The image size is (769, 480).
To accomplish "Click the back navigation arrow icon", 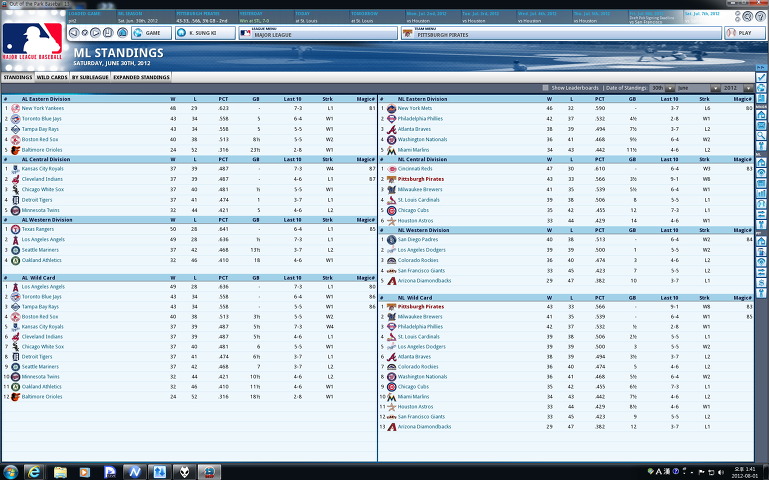I will coord(74,33).
